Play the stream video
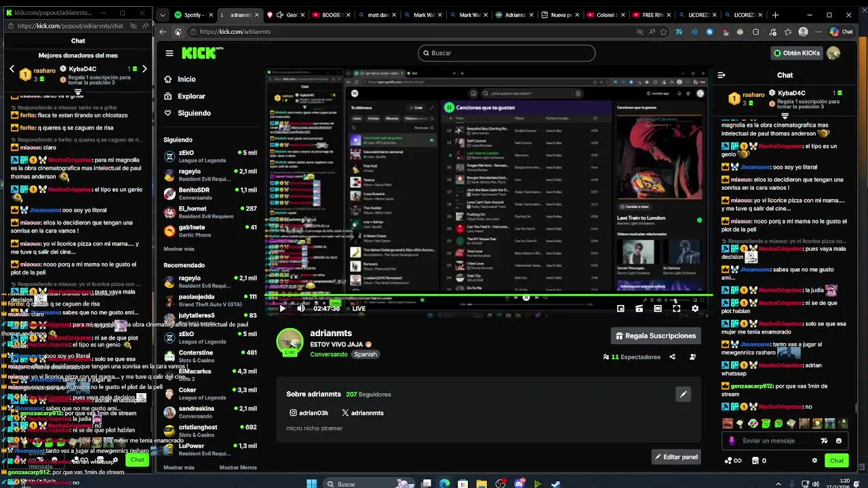Image resolution: width=868 pixels, height=488 pixels. [283, 308]
